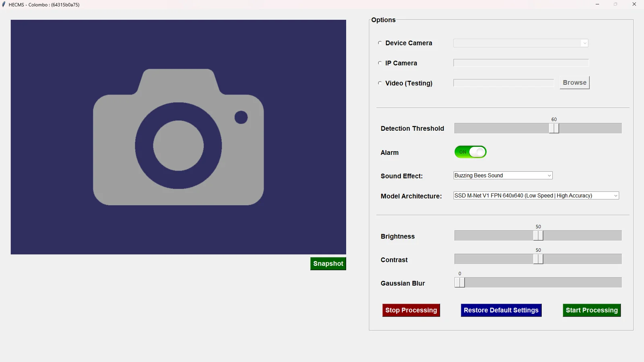Image resolution: width=644 pixels, height=362 pixels.
Task: Click the Detection Threshold slider handle
Action: [x=554, y=128]
